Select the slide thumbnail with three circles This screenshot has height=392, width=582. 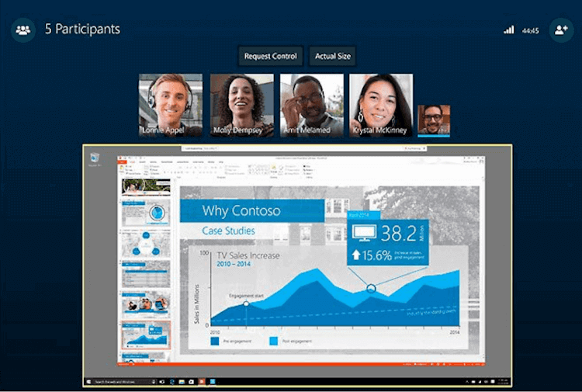coord(146,244)
